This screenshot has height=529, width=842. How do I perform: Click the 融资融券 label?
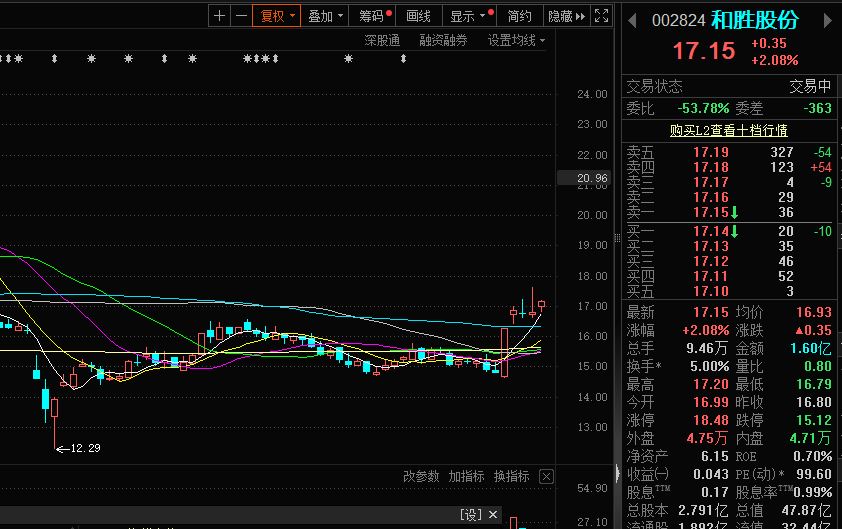(x=443, y=40)
